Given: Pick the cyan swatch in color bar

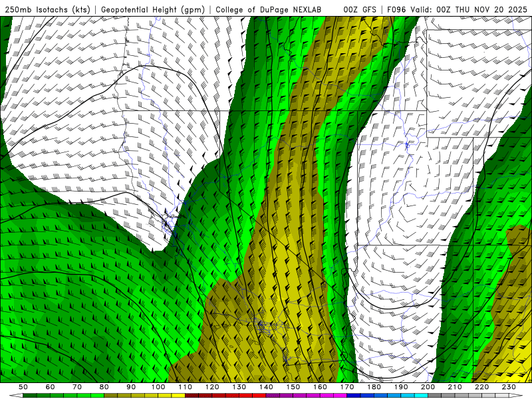Looking at the screenshot, I should point(421,395).
